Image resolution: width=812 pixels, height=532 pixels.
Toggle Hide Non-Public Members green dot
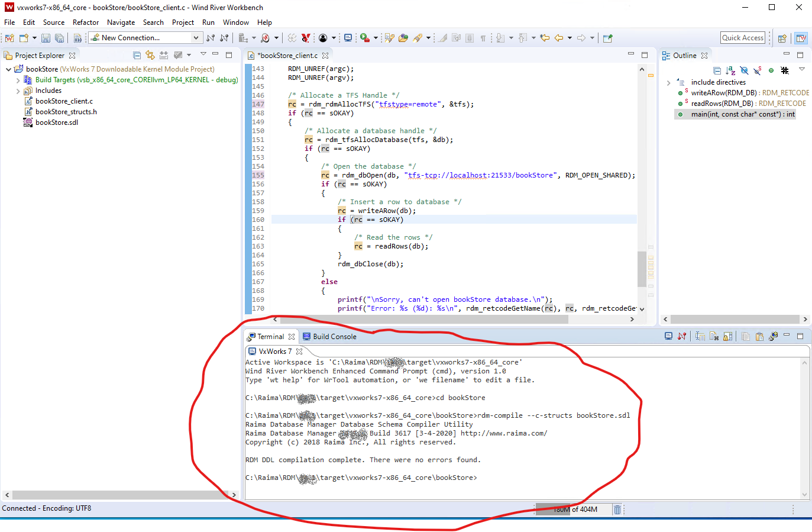coord(771,70)
